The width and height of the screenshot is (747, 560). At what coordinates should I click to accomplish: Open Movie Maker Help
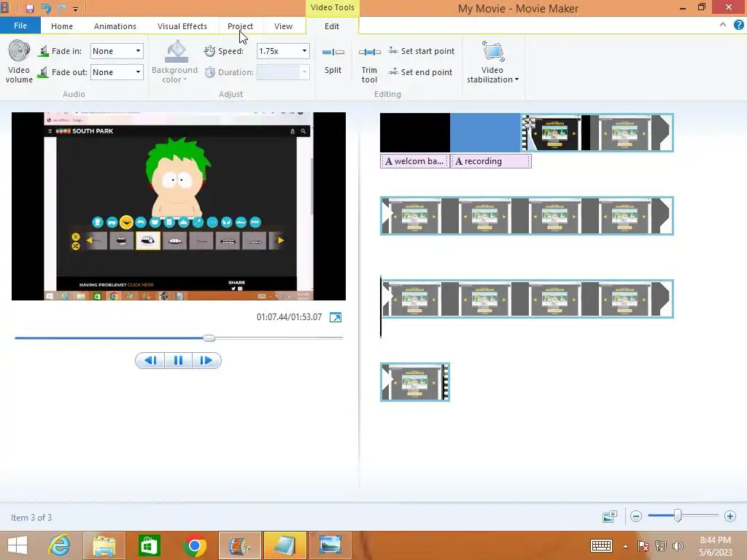tap(738, 25)
